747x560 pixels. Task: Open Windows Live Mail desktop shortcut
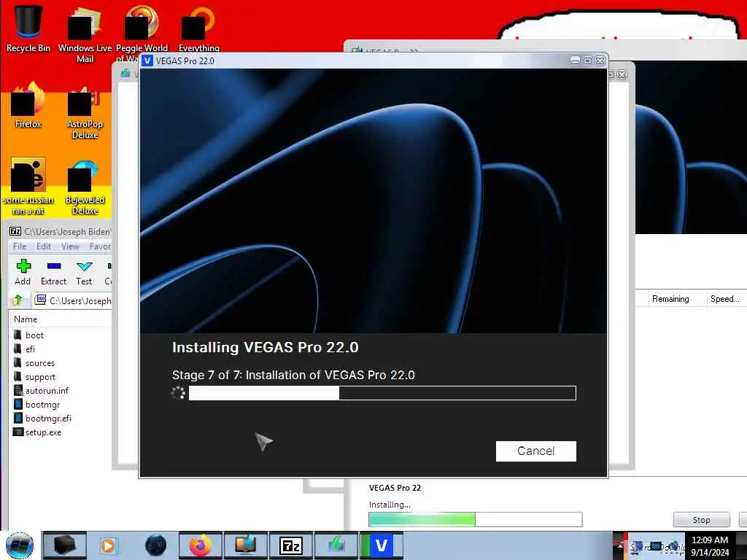click(x=85, y=34)
